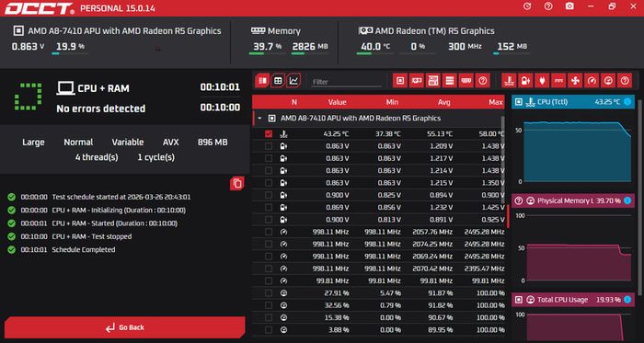Collapse the AMD A8-7410 APU sensor group
Image resolution: width=644 pixels, height=343 pixels.
pos(259,119)
